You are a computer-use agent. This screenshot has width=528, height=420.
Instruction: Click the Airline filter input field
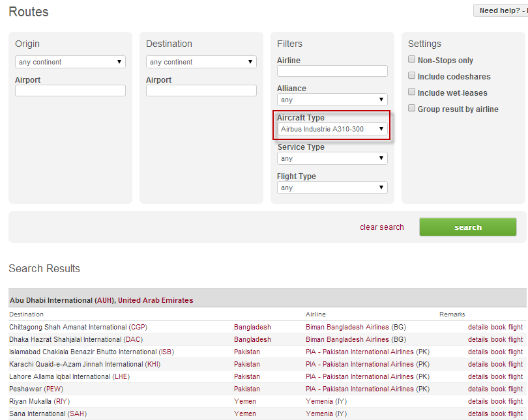click(332, 71)
